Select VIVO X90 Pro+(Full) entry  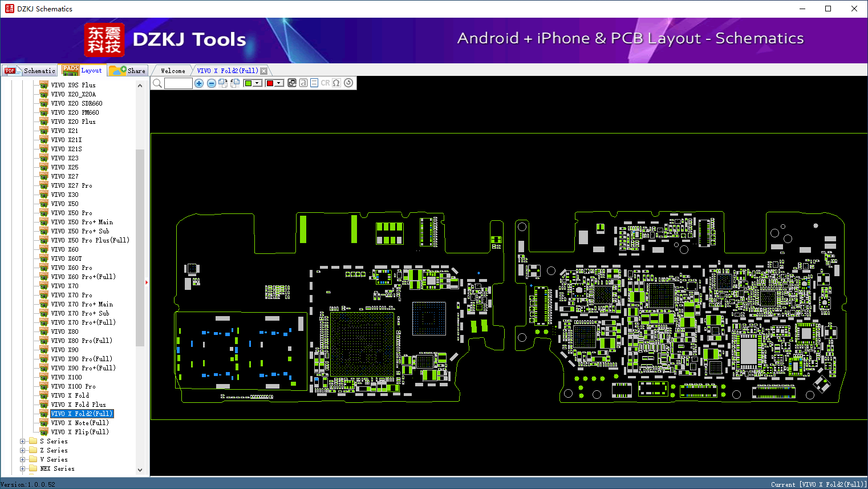[83, 368]
